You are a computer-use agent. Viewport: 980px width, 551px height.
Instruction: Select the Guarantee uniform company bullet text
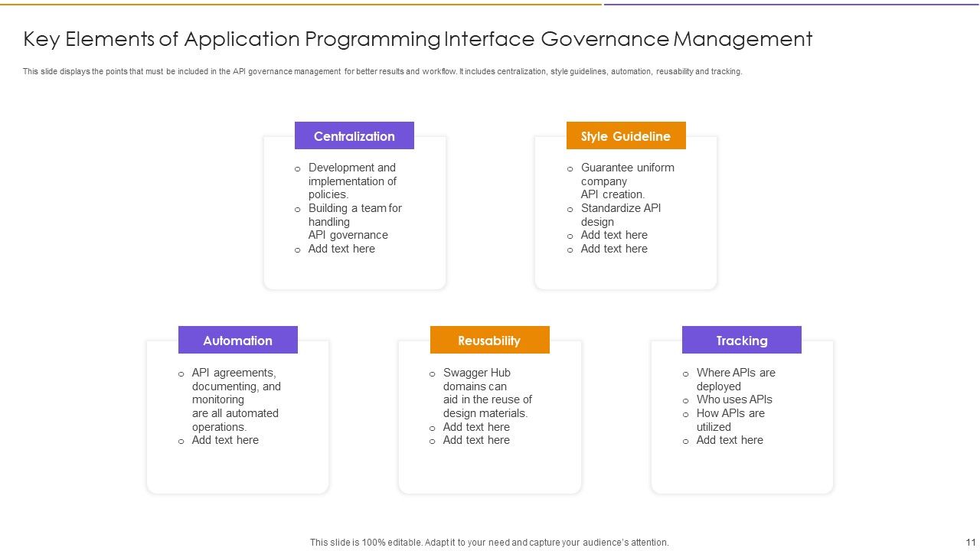(628, 181)
